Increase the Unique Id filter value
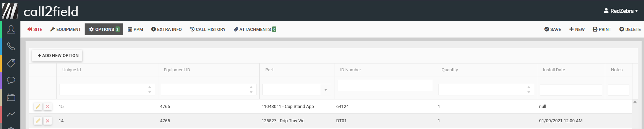The image size is (644, 129). 150,87
